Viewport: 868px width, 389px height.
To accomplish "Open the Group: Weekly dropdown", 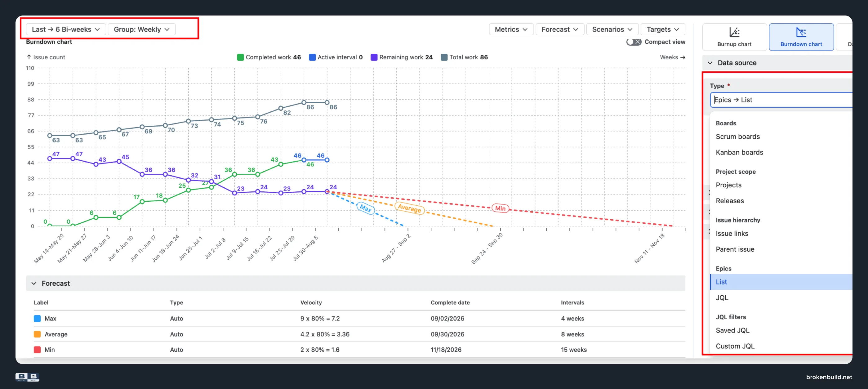I will [141, 29].
